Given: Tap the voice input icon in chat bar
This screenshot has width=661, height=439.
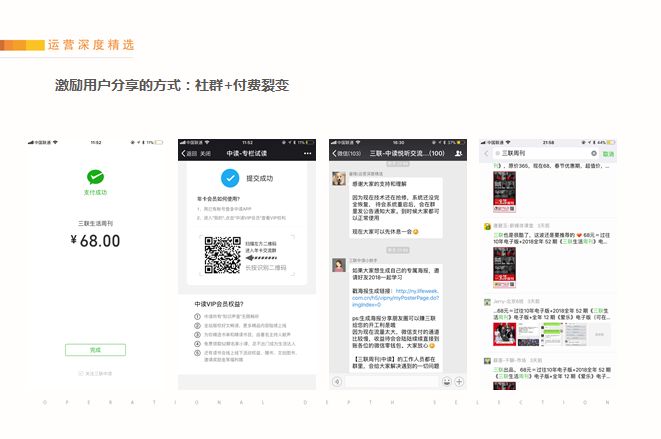Looking at the screenshot, I should [x=337, y=382].
